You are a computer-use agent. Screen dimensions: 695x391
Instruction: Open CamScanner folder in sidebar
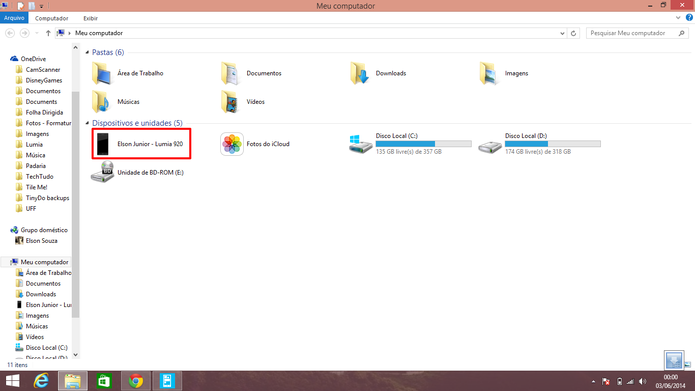point(38,70)
